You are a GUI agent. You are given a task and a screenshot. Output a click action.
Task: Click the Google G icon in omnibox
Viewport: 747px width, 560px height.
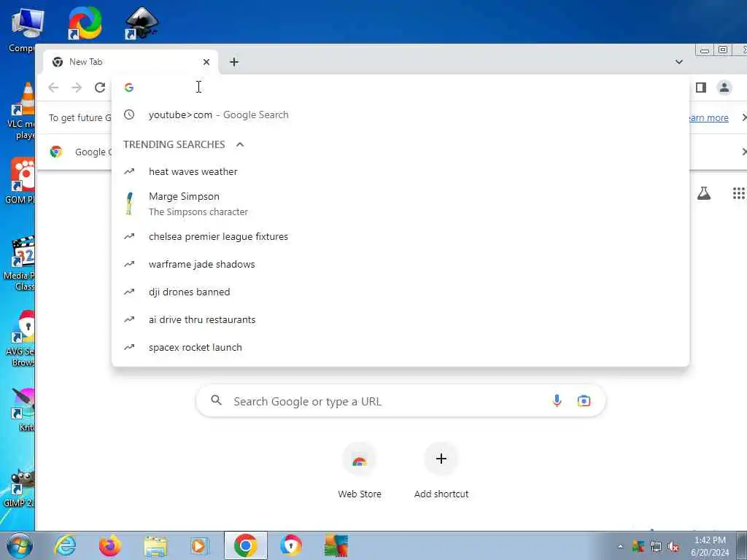pyautogui.click(x=129, y=87)
